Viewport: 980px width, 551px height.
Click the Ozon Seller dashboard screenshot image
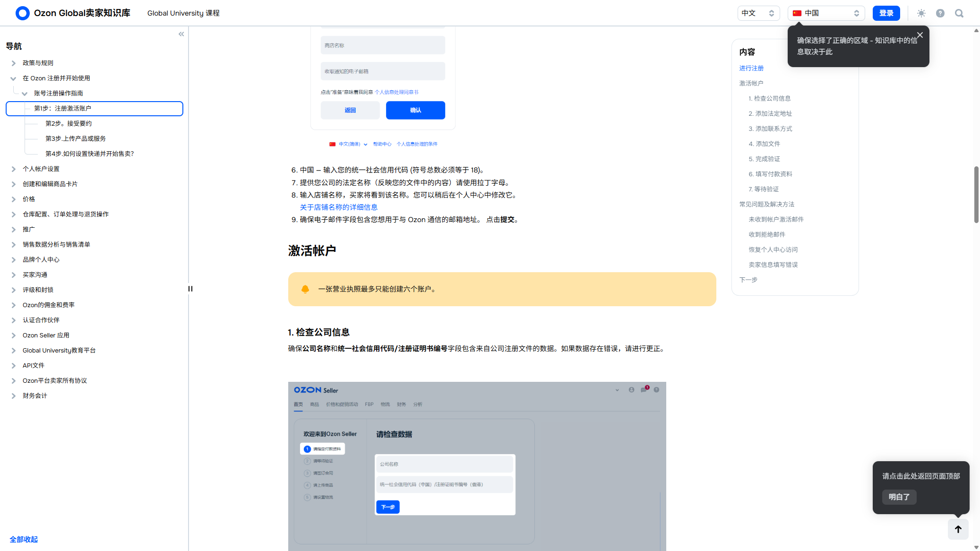pyautogui.click(x=477, y=466)
